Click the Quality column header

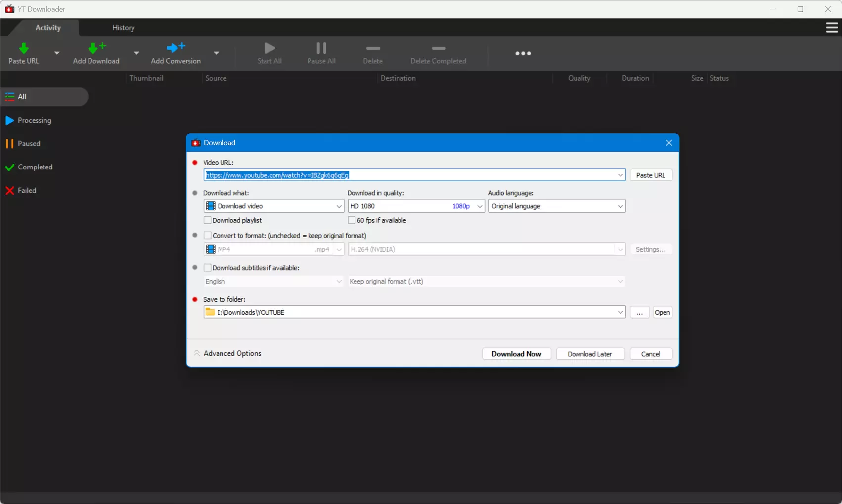[579, 78]
